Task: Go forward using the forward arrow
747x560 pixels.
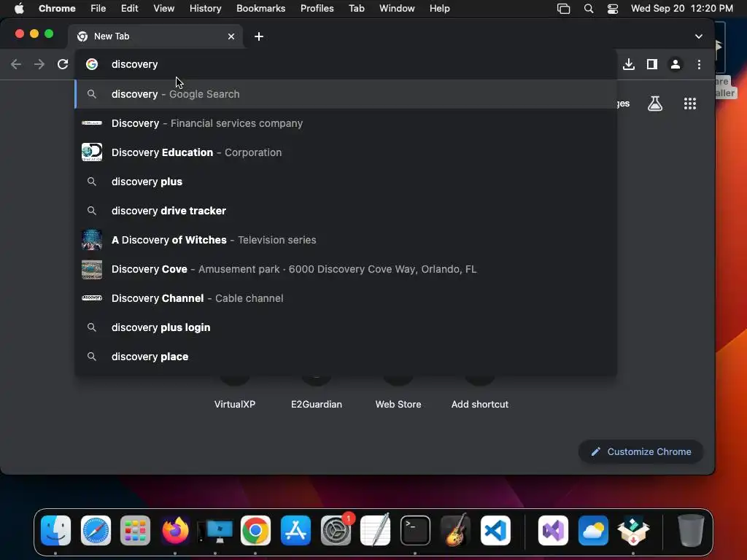Action: 39,64
